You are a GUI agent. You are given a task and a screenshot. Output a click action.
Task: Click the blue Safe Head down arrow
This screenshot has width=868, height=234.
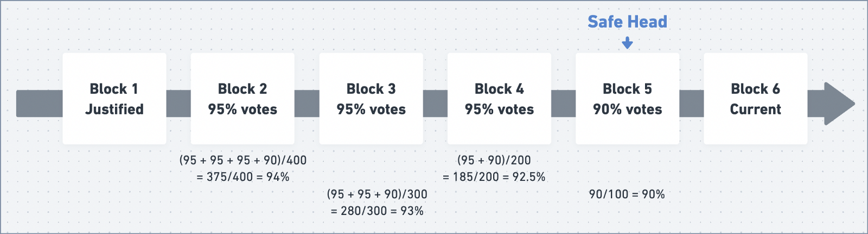(x=627, y=43)
